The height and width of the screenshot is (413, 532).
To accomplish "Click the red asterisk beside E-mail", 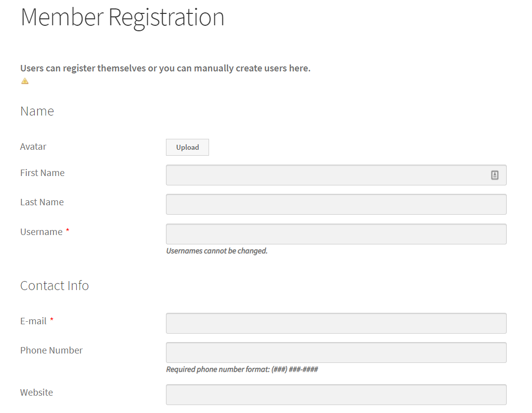I will [x=52, y=321].
